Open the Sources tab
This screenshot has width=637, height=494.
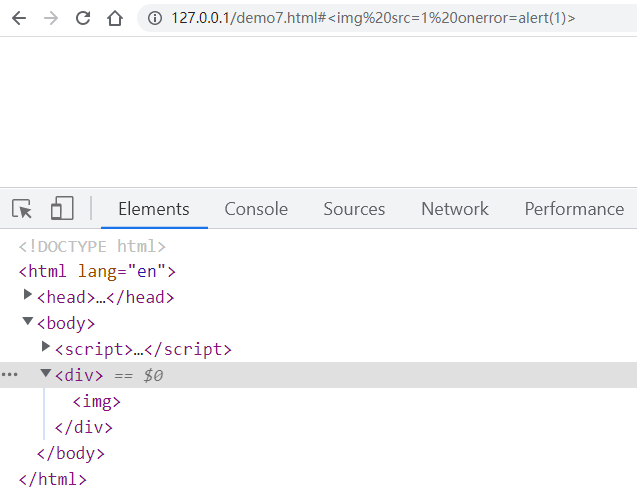click(x=354, y=209)
